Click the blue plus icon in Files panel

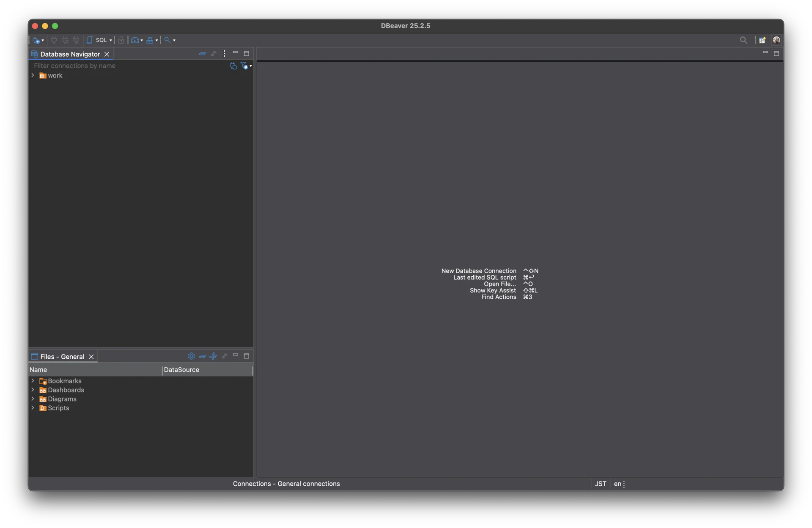click(x=213, y=356)
